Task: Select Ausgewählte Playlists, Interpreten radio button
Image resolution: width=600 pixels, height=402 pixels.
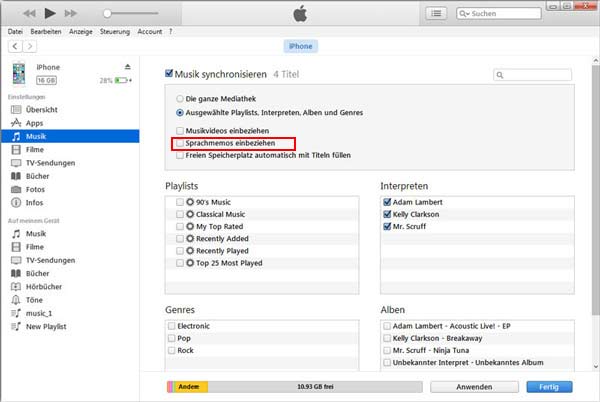Action: 180,113
